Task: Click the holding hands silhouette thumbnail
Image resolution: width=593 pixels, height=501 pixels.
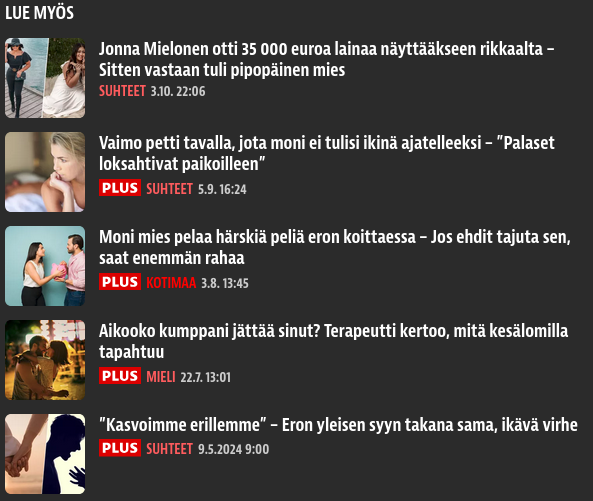Action: [45, 454]
